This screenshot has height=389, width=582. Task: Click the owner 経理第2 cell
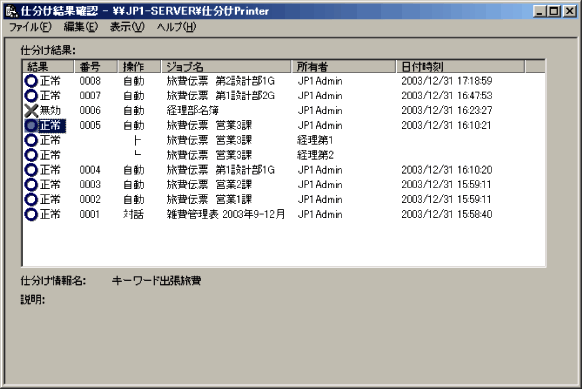315,155
